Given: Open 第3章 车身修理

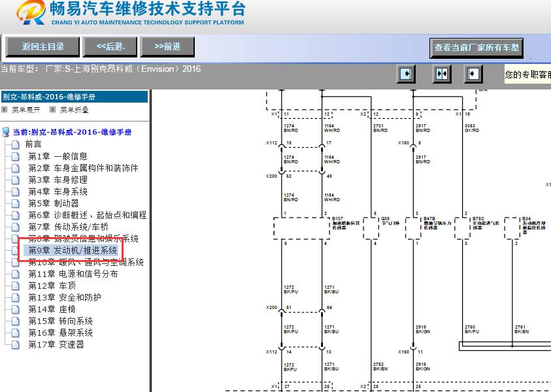Looking at the screenshot, I should [x=58, y=180].
